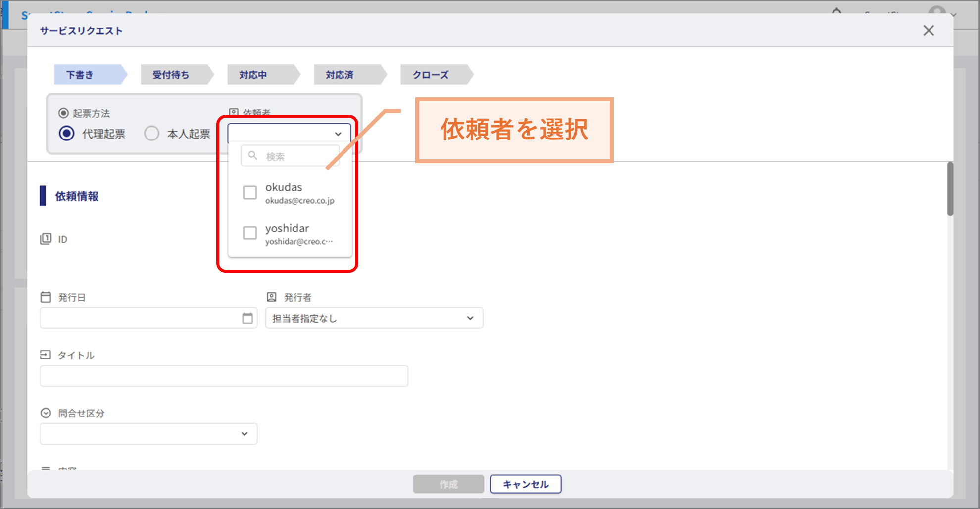Check the okudas requester checkbox
Viewport: 980px width, 509px height.
click(x=250, y=192)
